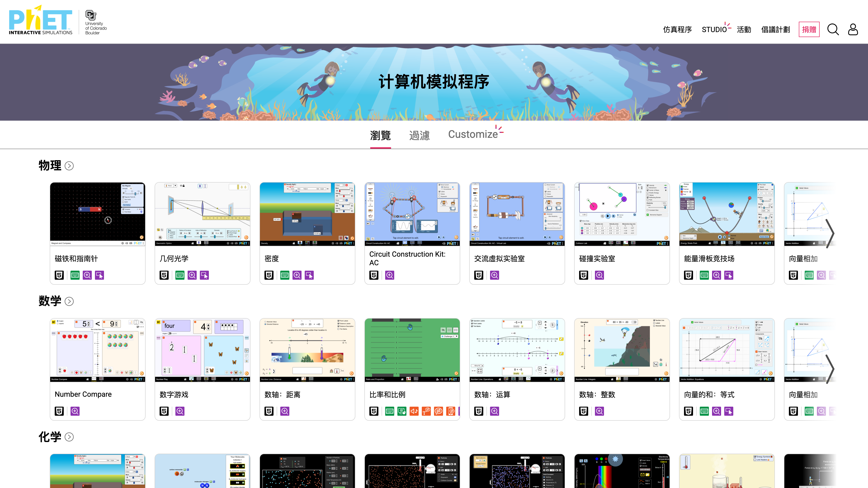Open the 密度 simulation thumbnail
Screen dimensions: 868x488
(x=307, y=214)
